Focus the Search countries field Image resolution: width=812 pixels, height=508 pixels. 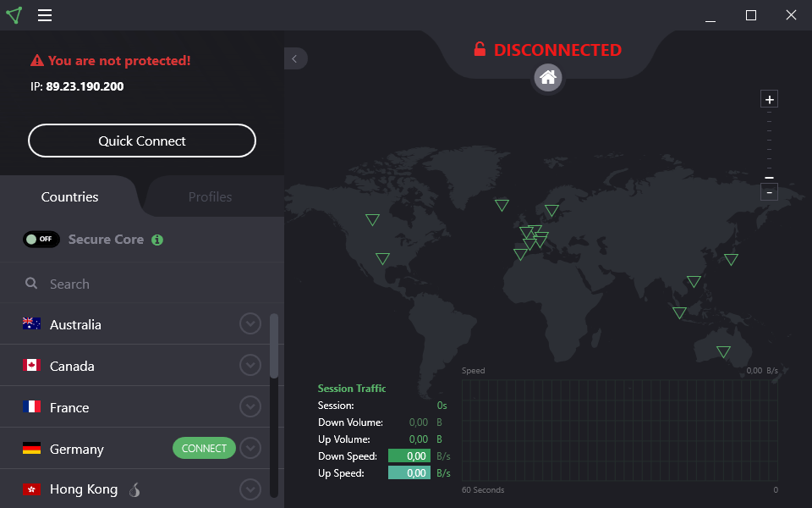coord(142,284)
